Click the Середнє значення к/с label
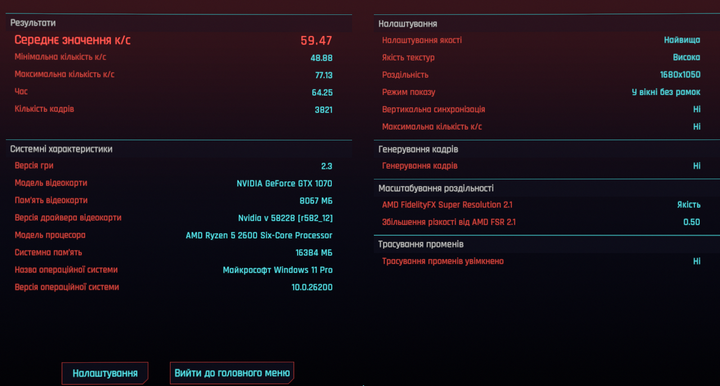 [x=72, y=40]
